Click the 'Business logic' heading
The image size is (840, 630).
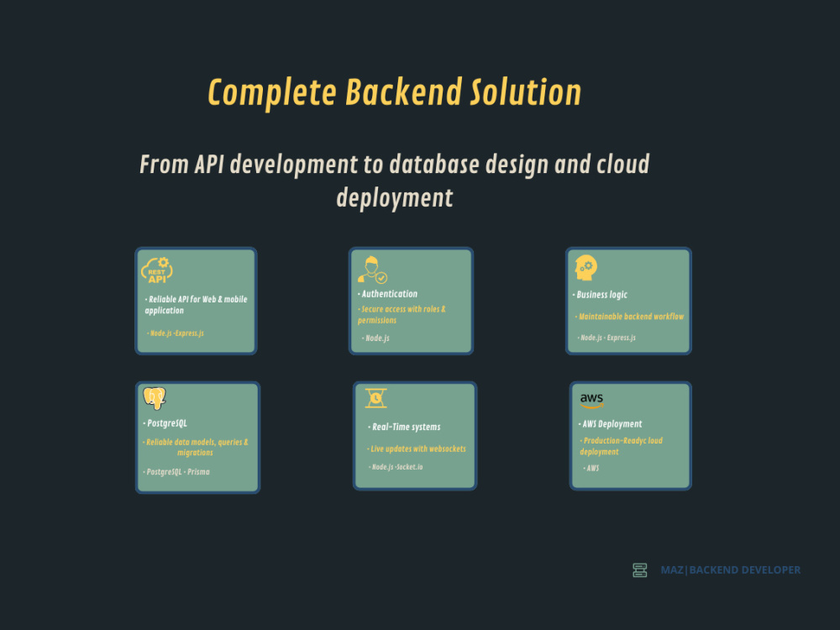click(x=600, y=295)
